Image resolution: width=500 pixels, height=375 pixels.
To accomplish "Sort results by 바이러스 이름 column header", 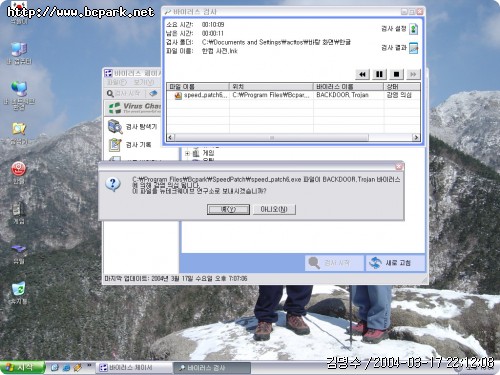I will pos(348,86).
